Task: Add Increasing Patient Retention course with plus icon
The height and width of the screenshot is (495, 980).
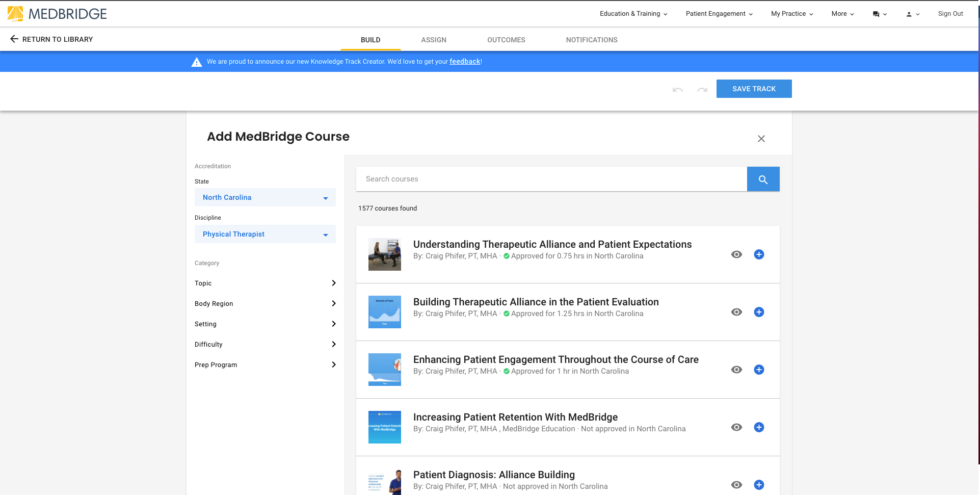Action: (x=759, y=427)
